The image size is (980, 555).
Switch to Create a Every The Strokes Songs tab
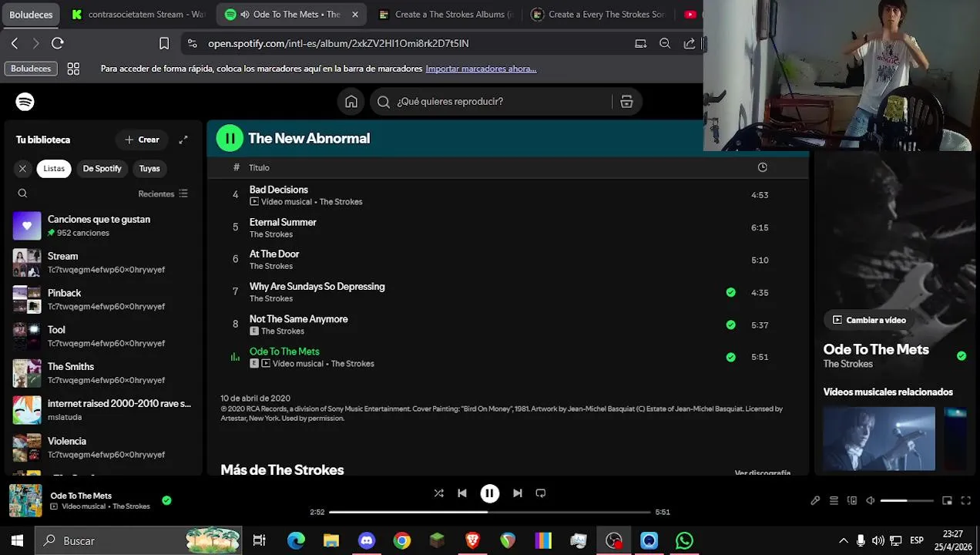click(x=599, y=14)
